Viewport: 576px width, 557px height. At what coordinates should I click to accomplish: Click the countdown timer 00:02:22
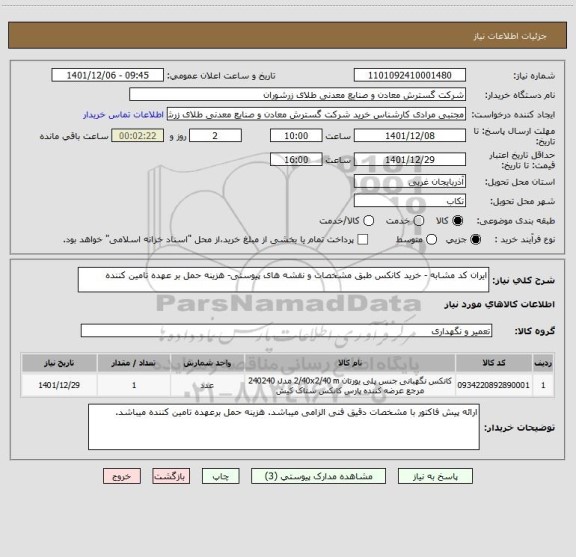pos(138,136)
